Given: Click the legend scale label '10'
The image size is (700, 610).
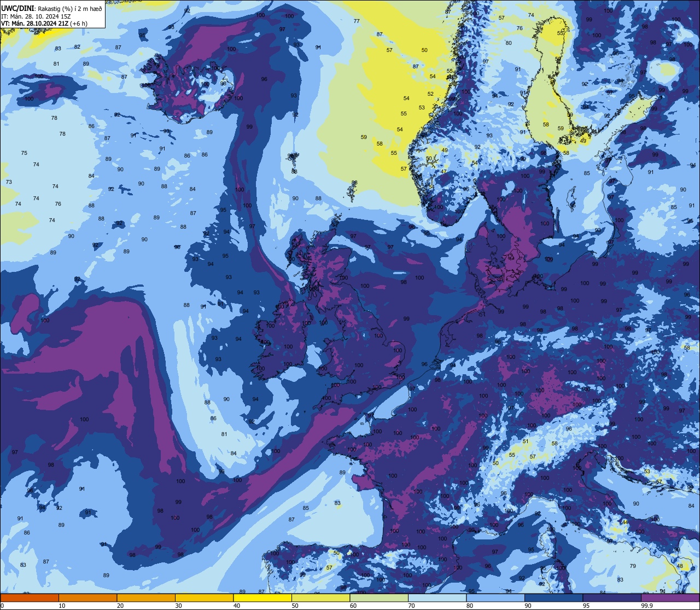Looking at the screenshot, I should pos(62,606).
